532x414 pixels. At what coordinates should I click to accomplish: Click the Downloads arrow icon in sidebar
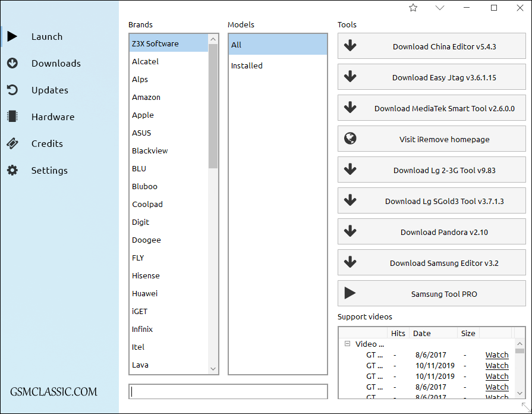pyautogui.click(x=12, y=63)
